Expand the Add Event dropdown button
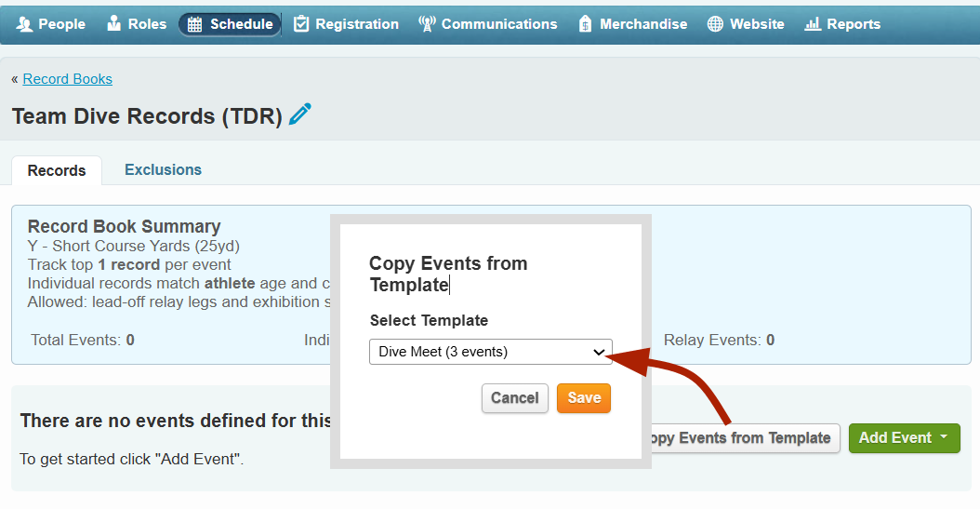Screen dimensions: 980x509 [x=904, y=437]
